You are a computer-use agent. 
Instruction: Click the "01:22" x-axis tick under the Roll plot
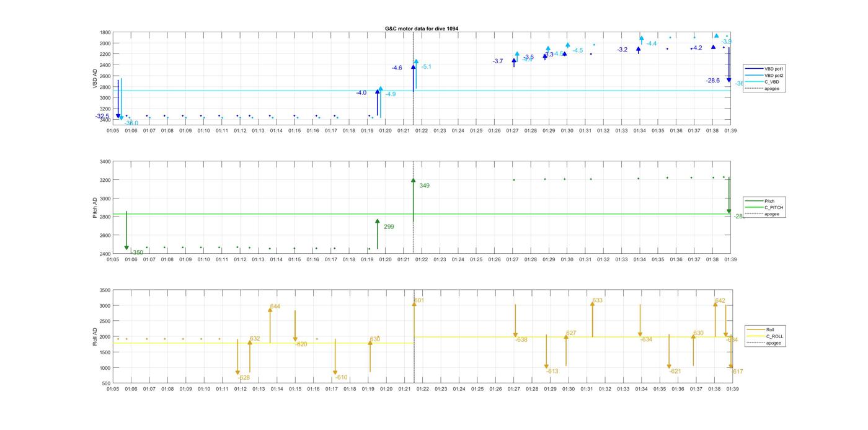click(422, 389)
